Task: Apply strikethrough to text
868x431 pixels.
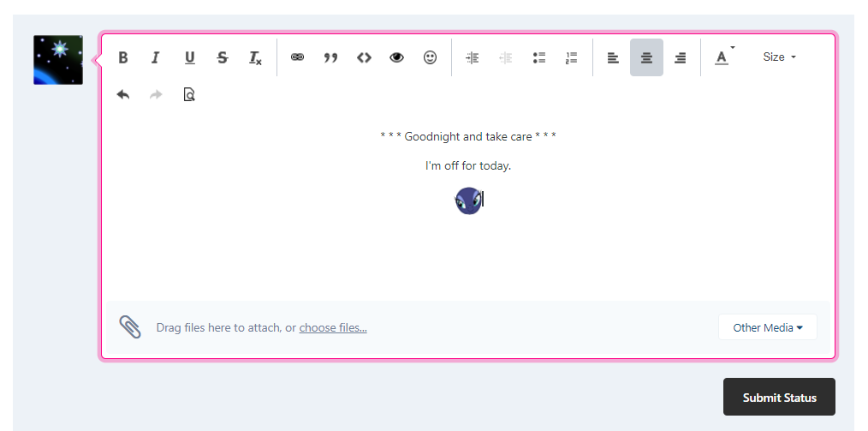Action: tap(223, 57)
